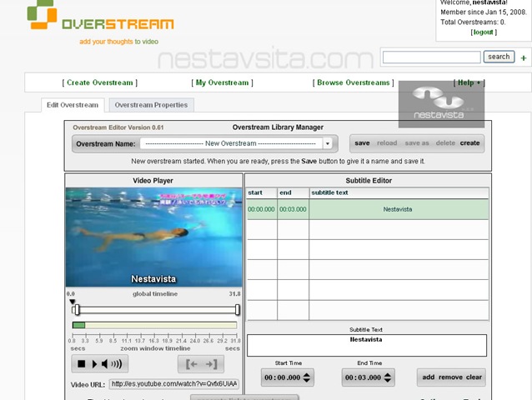The height and width of the screenshot is (400, 532).
Task: Click the save button in Library Manager
Action: (x=362, y=142)
